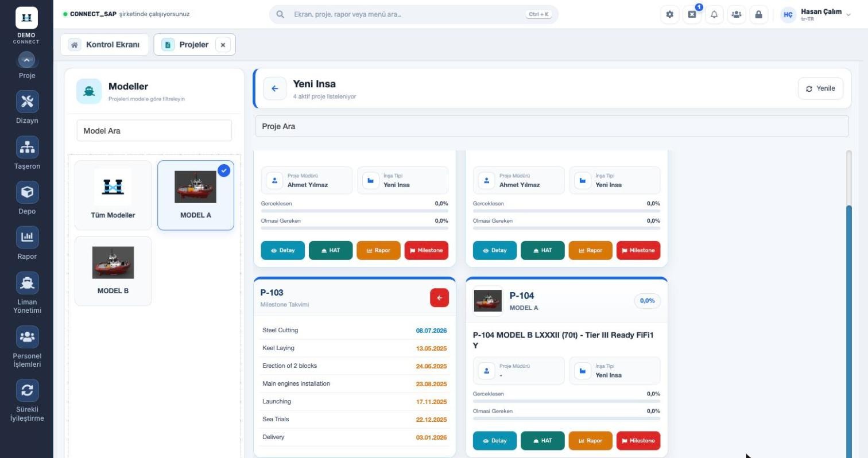
Task: Open the Taşeron sidebar module
Action: (x=27, y=153)
